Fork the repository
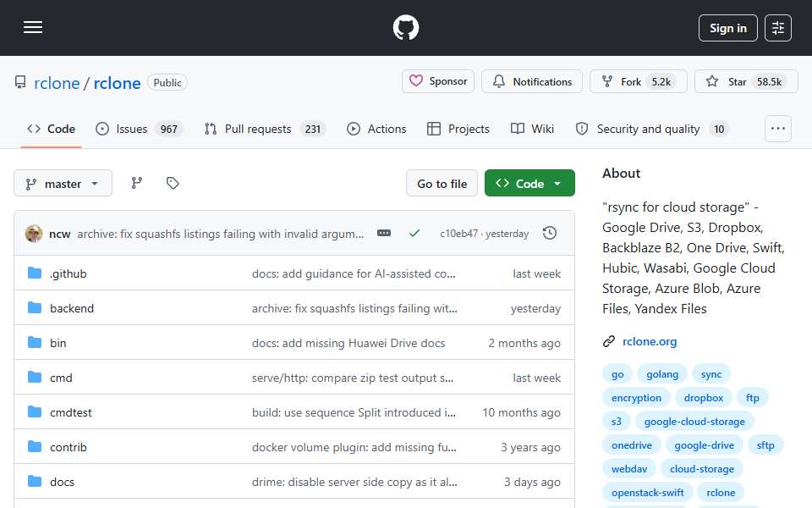 coord(638,81)
